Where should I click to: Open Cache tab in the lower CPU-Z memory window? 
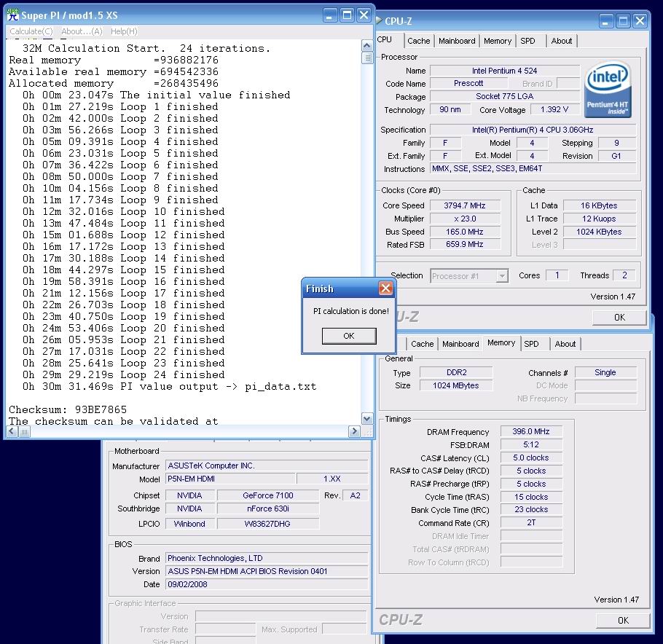(422, 344)
